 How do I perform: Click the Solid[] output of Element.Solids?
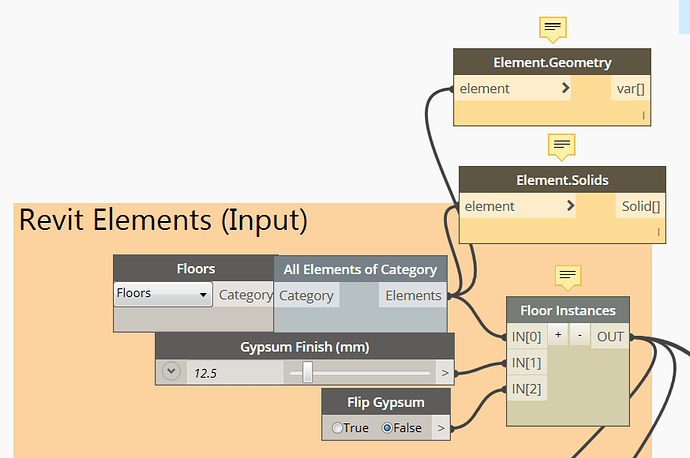click(640, 206)
